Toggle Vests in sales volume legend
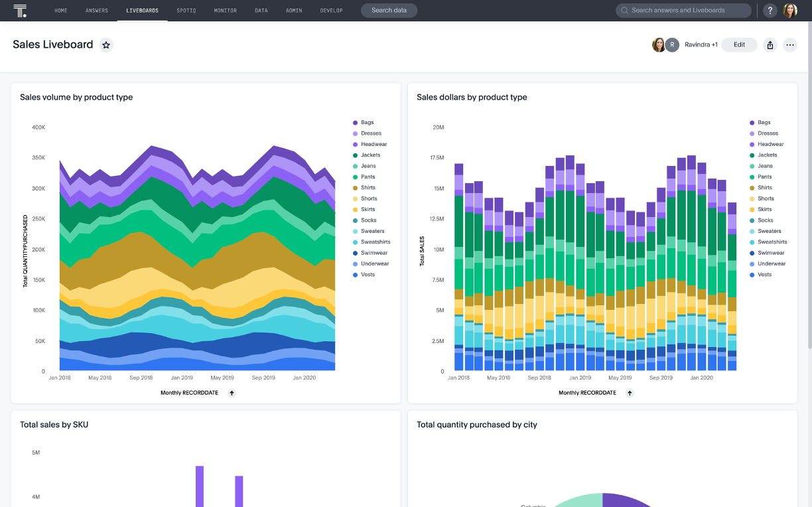Viewport: 812px width, 507px height. click(x=364, y=275)
